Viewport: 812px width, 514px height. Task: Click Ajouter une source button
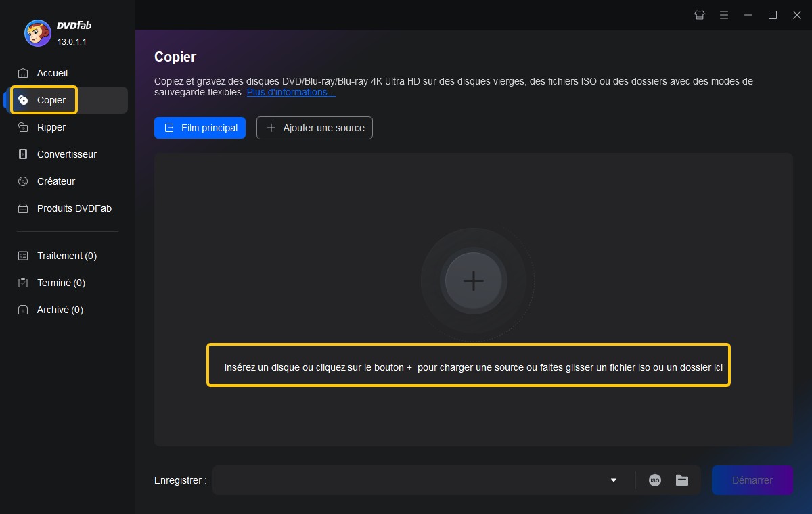click(x=315, y=128)
